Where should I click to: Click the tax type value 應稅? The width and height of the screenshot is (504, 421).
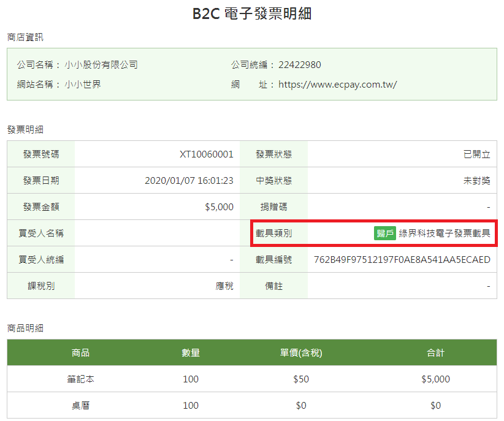click(224, 286)
